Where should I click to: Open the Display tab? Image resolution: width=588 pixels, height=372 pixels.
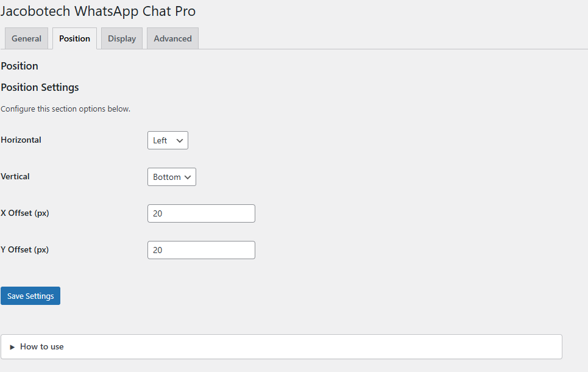(122, 38)
